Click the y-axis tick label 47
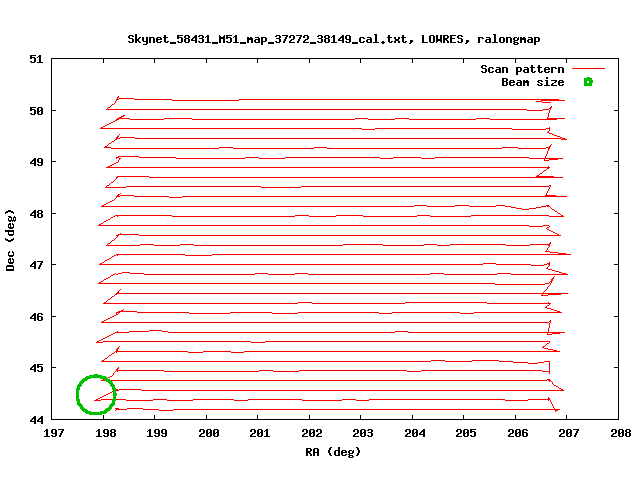Screen dimensions: 640x480 coord(36,265)
